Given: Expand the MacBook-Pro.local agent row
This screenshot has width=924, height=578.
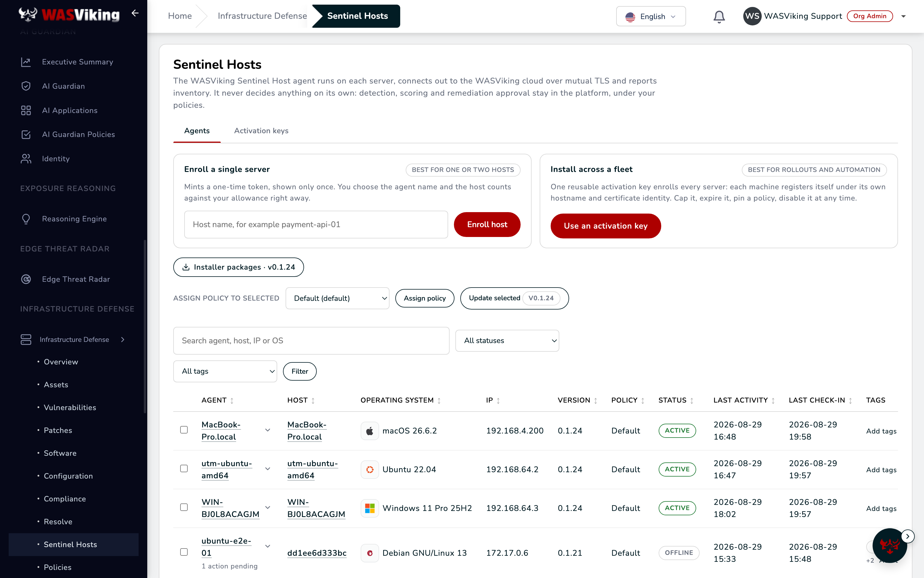Looking at the screenshot, I should pos(268,430).
